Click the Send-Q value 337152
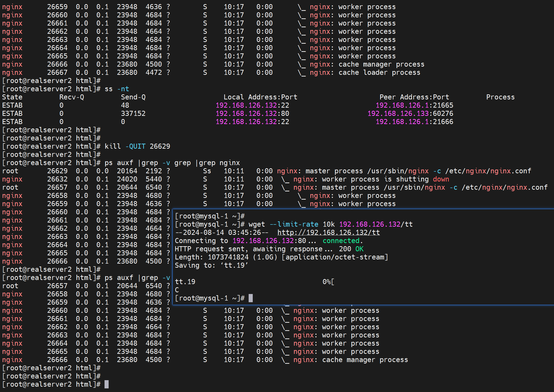The height and width of the screenshot is (392, 554). 133,113
